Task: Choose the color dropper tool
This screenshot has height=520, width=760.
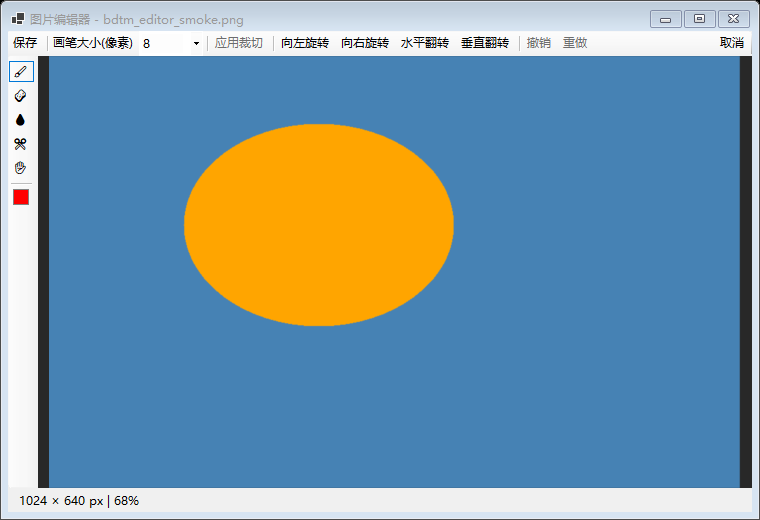Action: pos(21,120)
